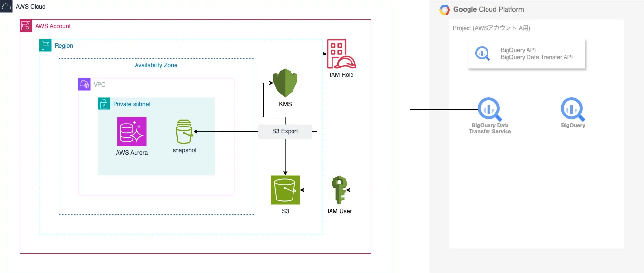Click the Private subnet title text
This screenshot has width=644, height=273.
(132, 104)
